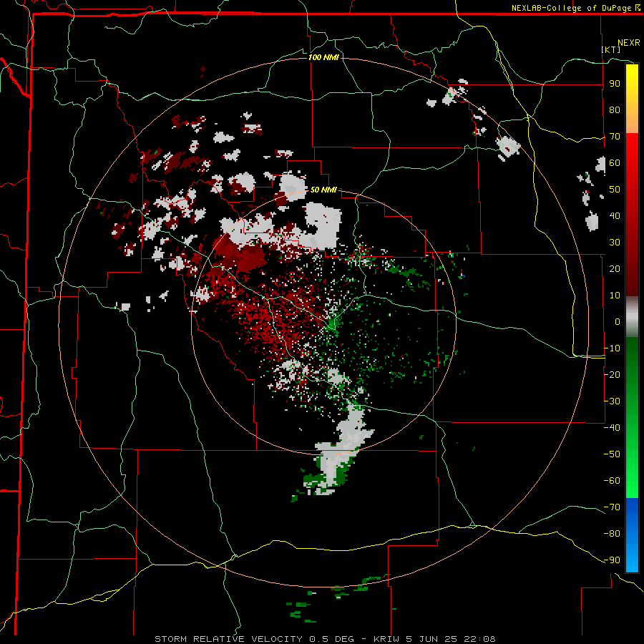
Task: Click the -10 scale value
Action: [612, 348]
